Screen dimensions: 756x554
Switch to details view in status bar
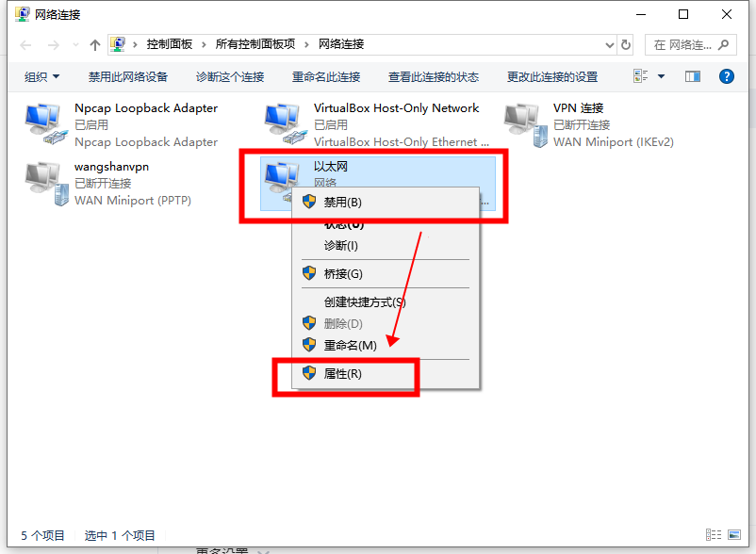pyautogui.click(x=714, y=535)
